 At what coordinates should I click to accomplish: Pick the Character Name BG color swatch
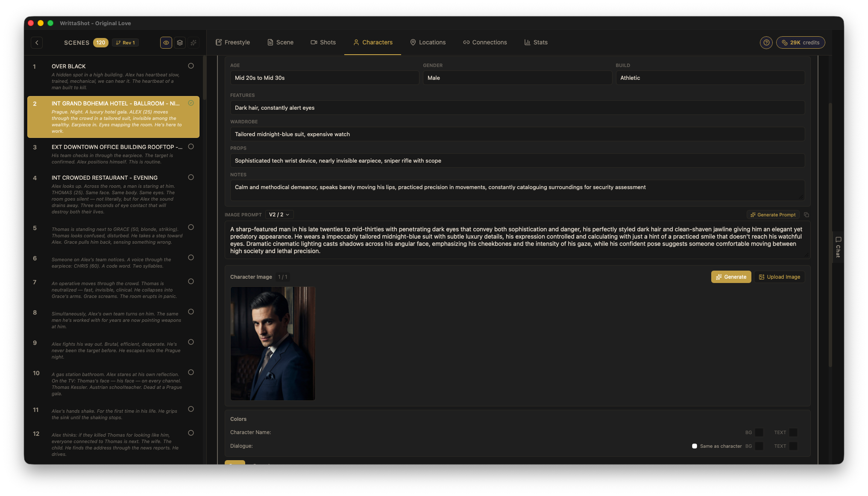[759, 432]
